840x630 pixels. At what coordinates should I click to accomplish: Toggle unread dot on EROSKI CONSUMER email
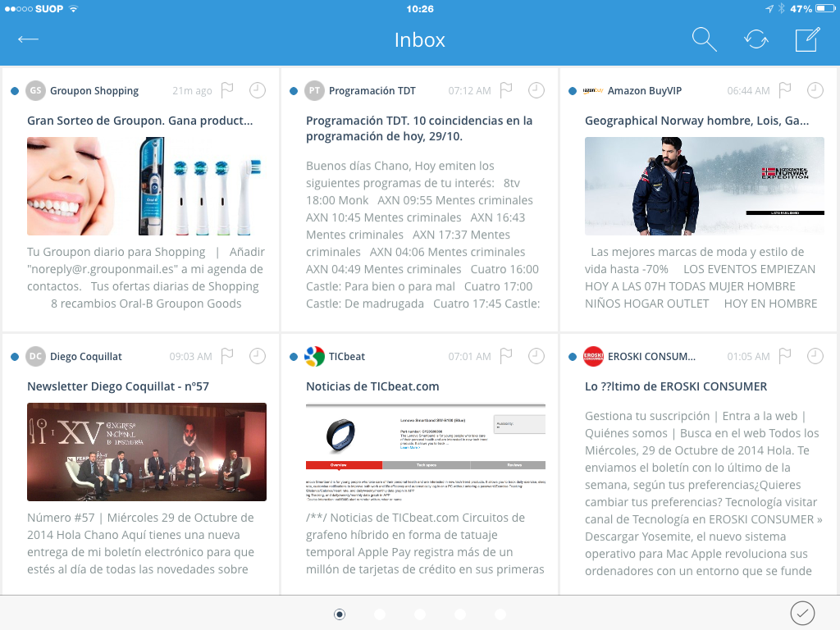573,357
